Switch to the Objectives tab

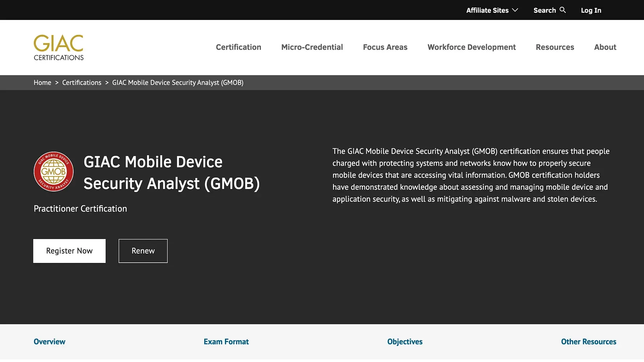405,342
